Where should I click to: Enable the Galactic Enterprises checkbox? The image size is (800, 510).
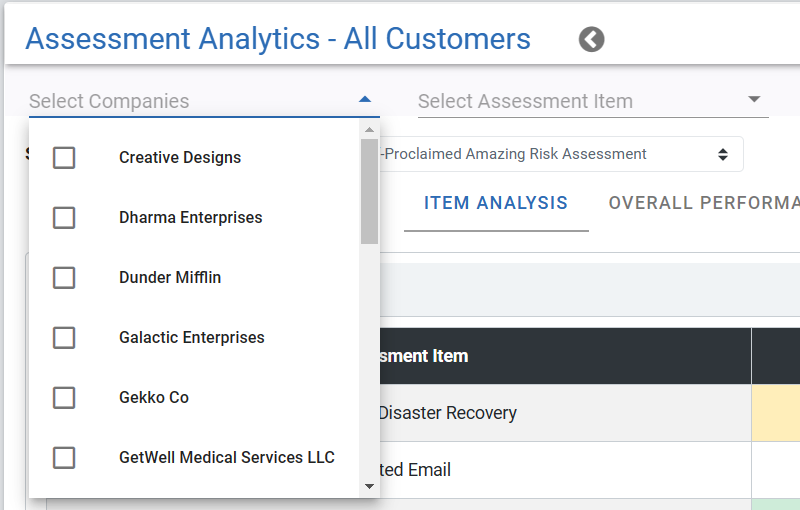64,338
